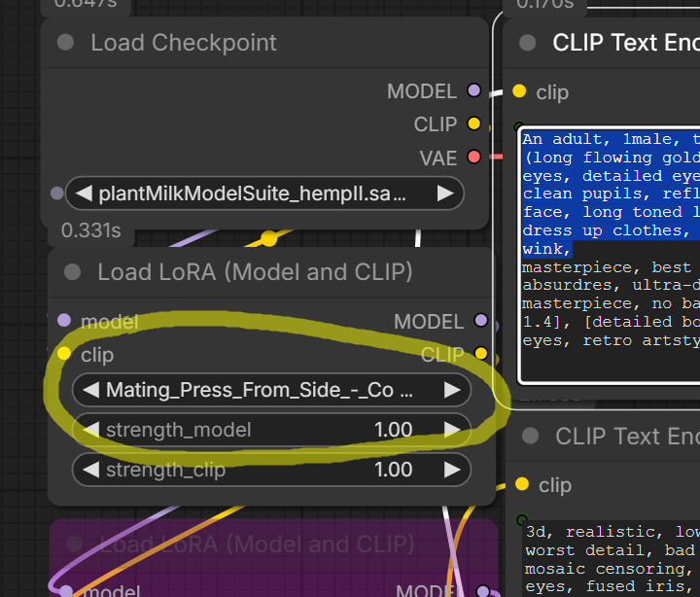Collapse the Load LoRA (Model and CLIP) node dot
This screenshot has height=597, width=700.
72,272
